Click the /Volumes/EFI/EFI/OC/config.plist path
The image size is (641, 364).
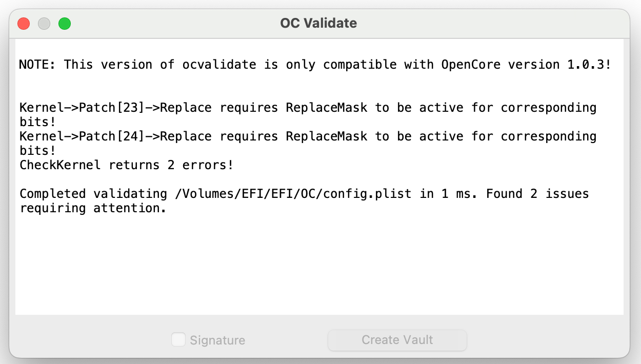pyautogui.click(x=290, y=194)
